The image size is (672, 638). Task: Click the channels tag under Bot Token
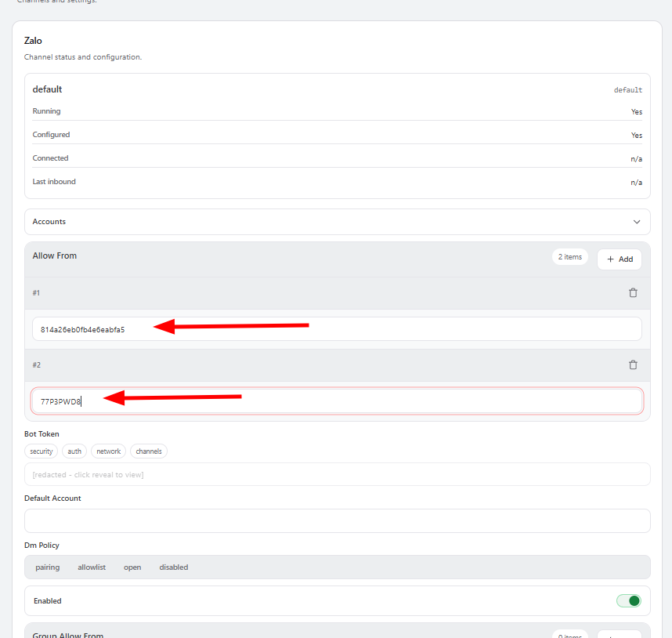pos(149,451)
